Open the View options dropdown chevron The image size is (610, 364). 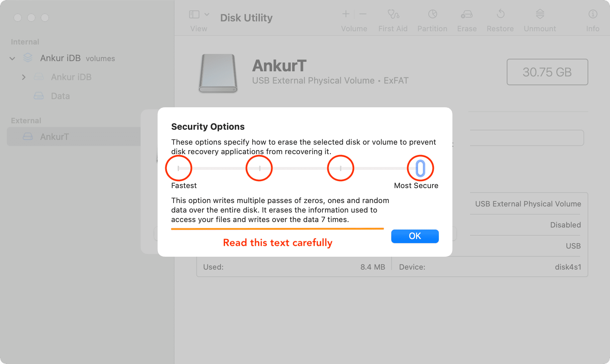point(207,14)
